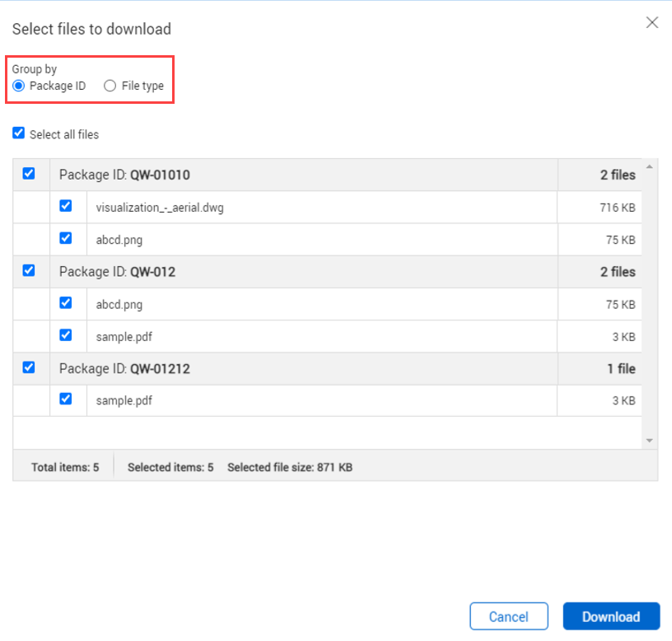Click the file list scroll down arrow
Image resolution: width=672 pixels, height=641 pixels.
(x=650, y=441)
